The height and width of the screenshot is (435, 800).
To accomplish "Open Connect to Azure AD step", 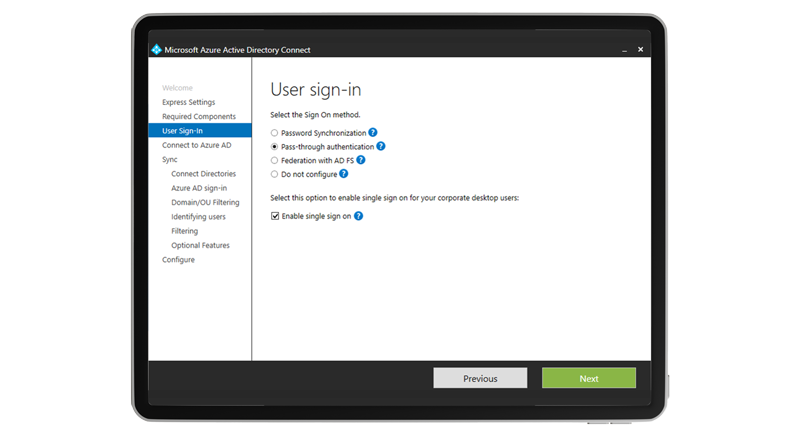I will point(196,145).
